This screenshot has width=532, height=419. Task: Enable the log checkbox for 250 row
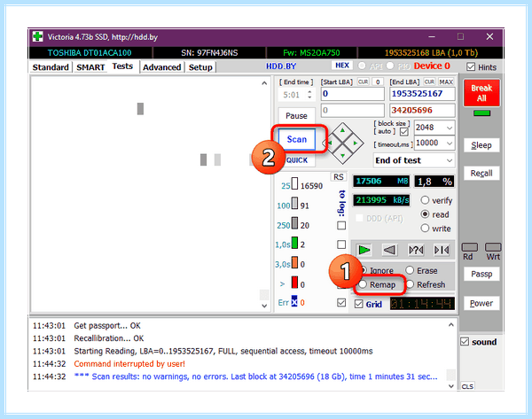[x=341, y=225]
